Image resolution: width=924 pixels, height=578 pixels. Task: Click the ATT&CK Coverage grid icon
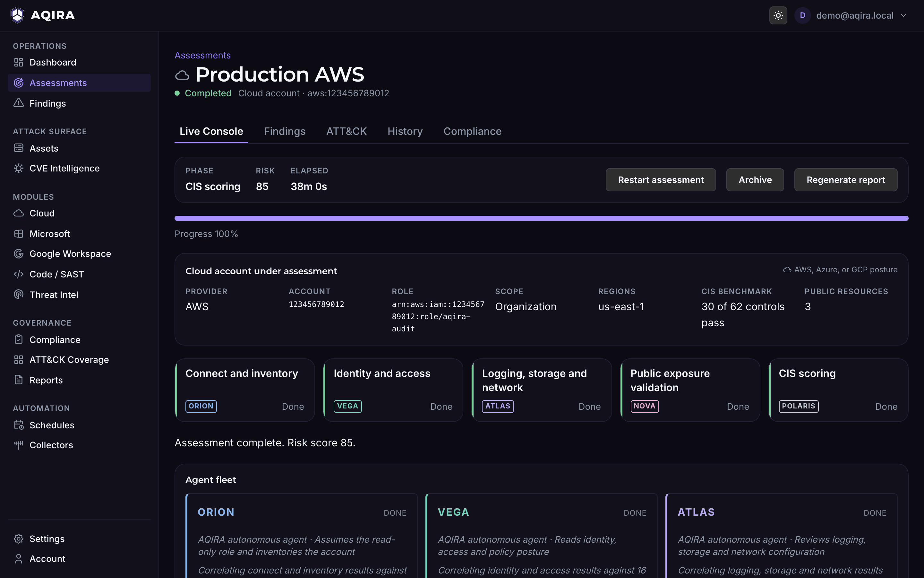[18, 360]
